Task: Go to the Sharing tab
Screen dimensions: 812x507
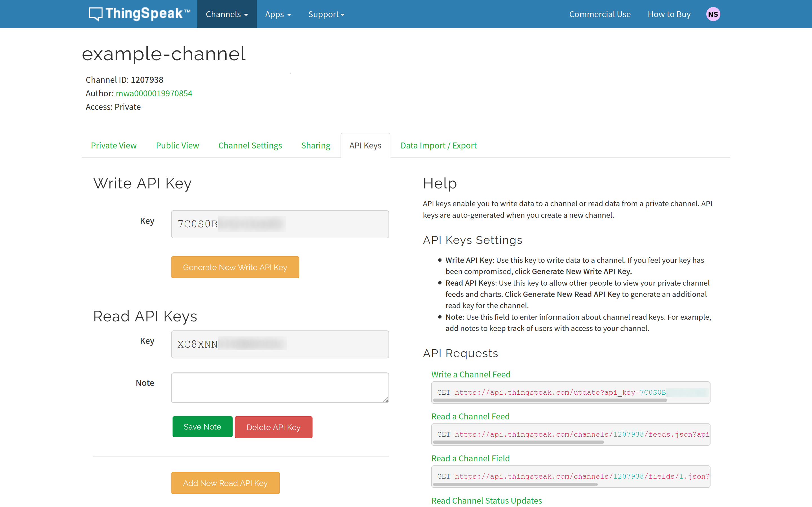Action: (x=315, y=146)
